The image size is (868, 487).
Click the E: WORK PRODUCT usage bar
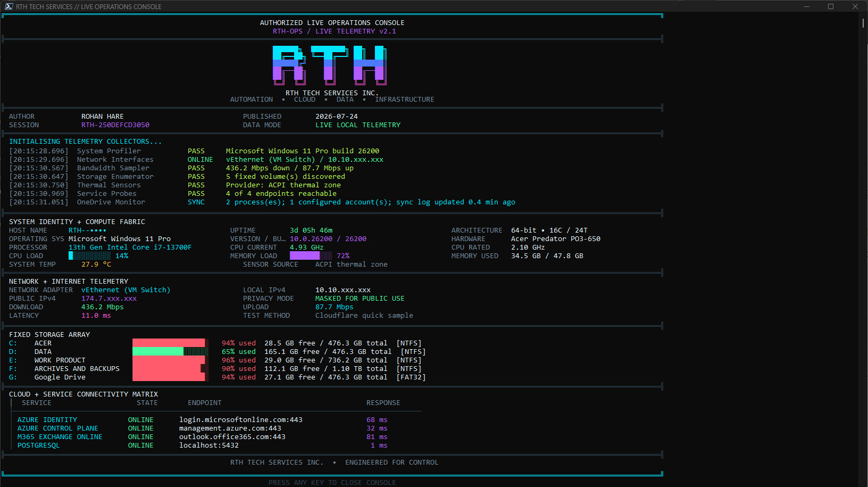coord(171,360)
